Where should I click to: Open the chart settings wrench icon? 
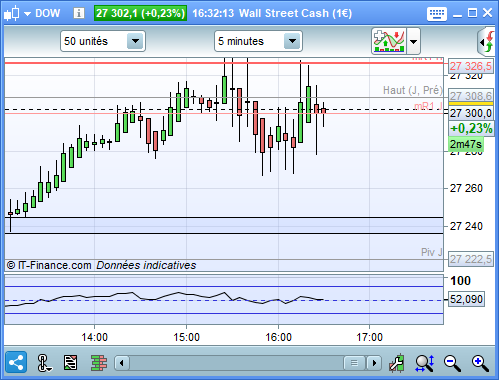pos(397,363)
